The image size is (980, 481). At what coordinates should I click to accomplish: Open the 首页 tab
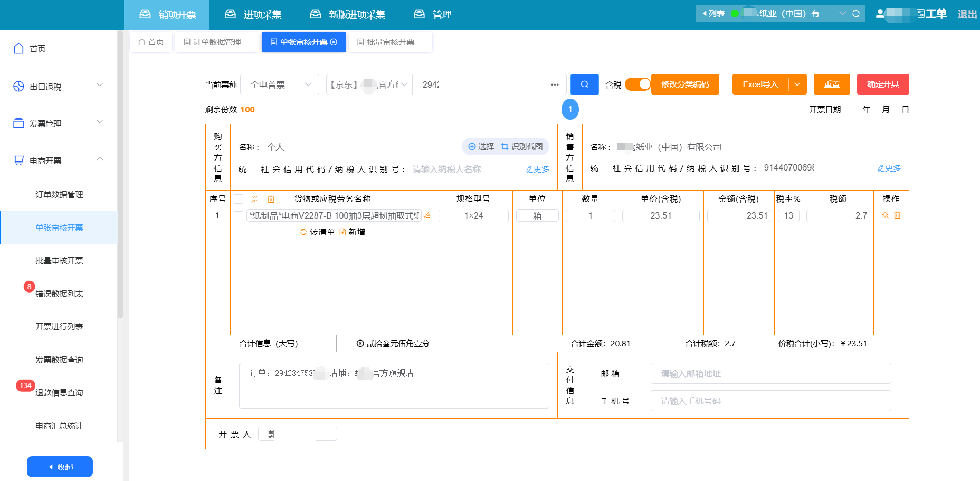click(x=151, y=42)
